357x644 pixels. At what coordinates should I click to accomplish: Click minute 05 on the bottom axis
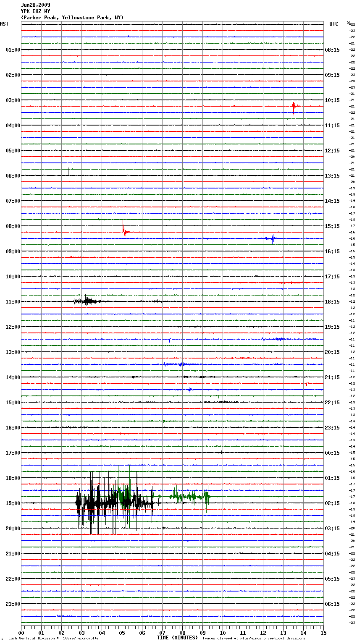[x=122, y=633]
